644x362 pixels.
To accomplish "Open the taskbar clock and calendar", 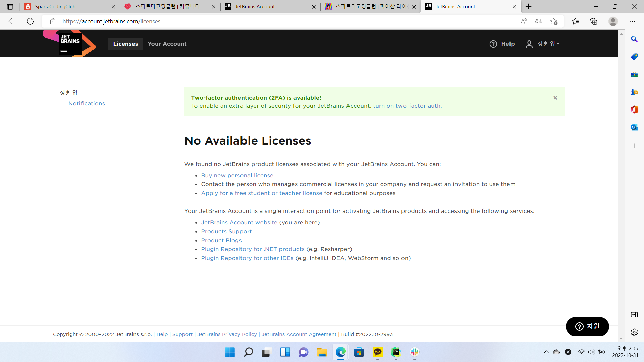I will click(625, 352).
